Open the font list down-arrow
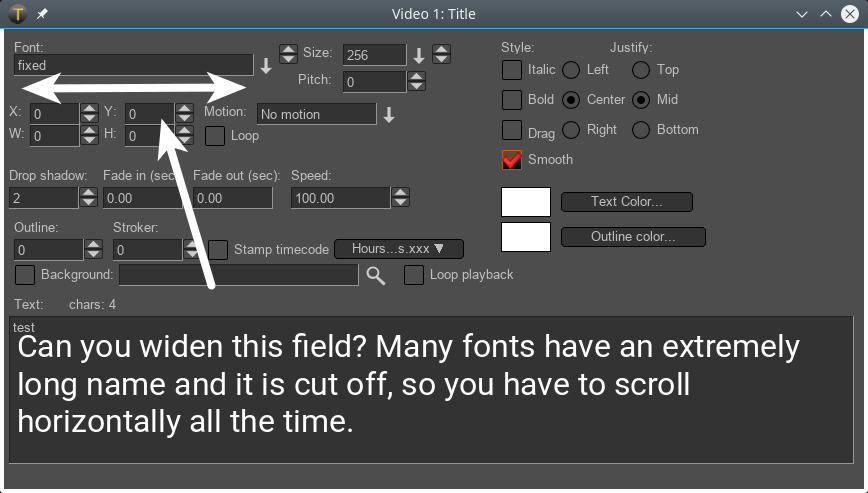The image size is (868, 493). [266, 66]
